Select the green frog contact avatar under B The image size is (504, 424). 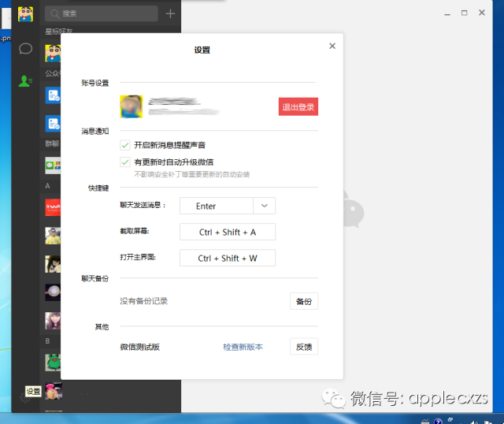click(x=53, y=363)
